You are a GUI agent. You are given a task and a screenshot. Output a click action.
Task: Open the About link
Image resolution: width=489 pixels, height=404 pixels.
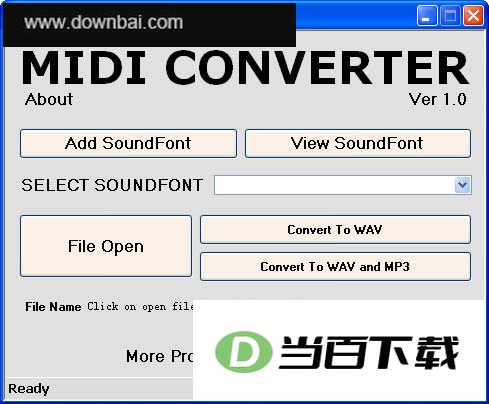click(49, 99)
